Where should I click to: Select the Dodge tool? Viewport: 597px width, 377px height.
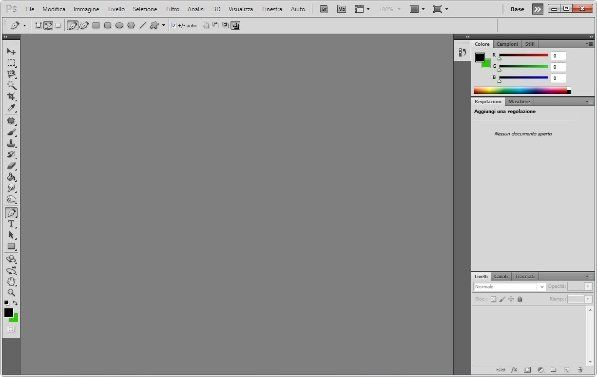(x=11, y=200)
